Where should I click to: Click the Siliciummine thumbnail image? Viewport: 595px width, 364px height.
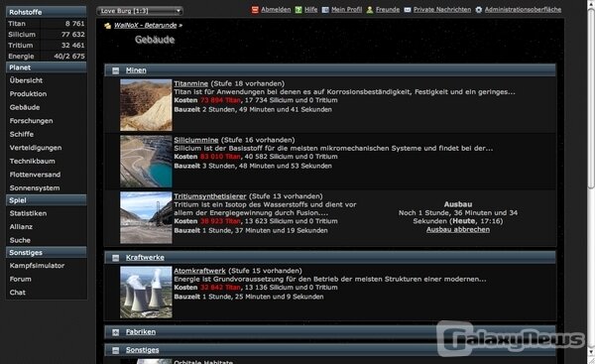coord(146,162)
